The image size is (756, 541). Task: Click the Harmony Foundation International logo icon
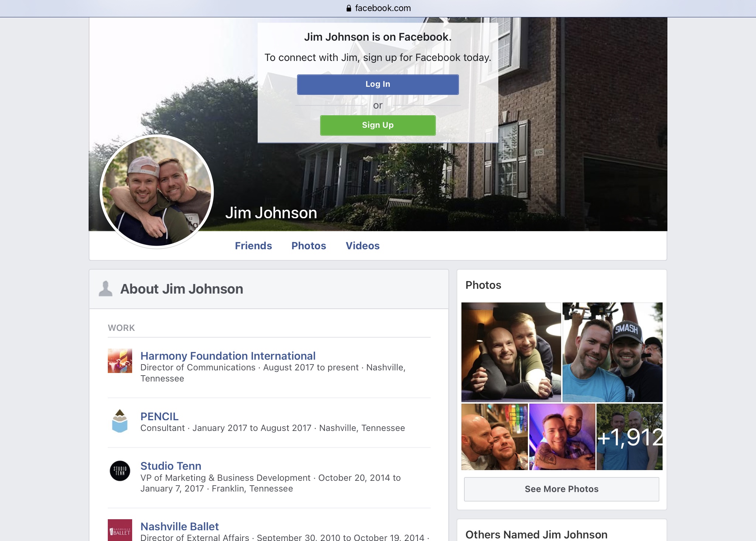coord(120,361)
